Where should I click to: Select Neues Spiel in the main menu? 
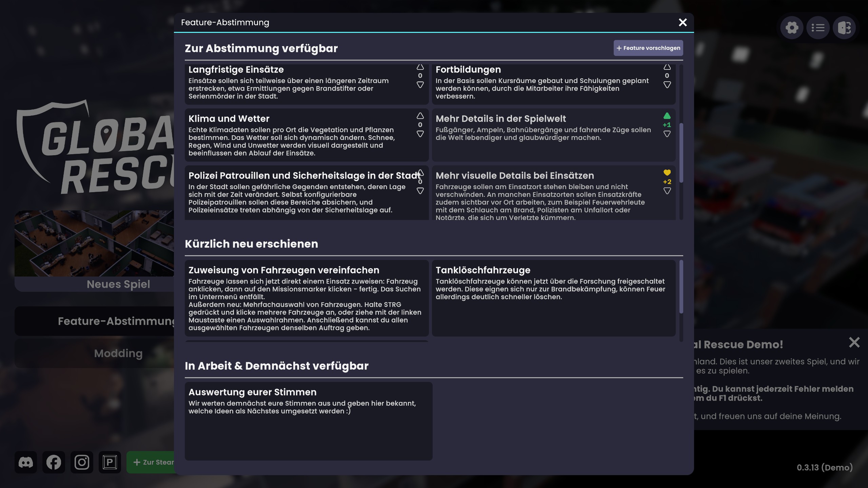coord(118,284)
